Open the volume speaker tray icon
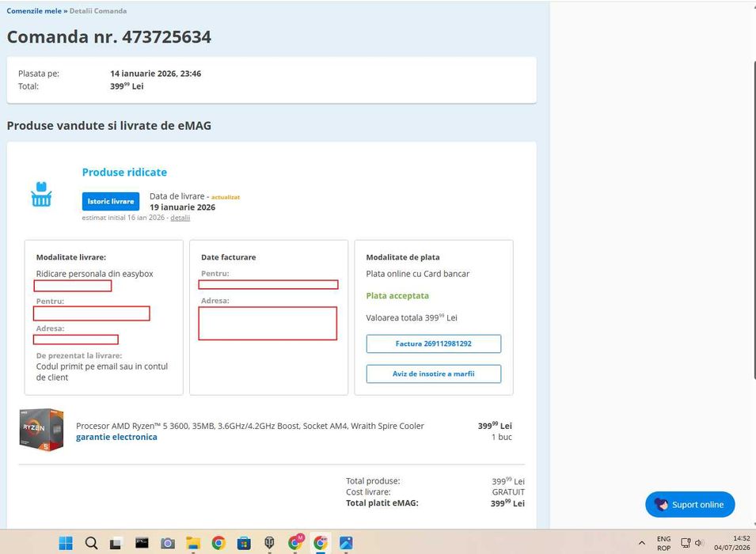The width and height of the screenshot is (756, 554). click(699, 543)
